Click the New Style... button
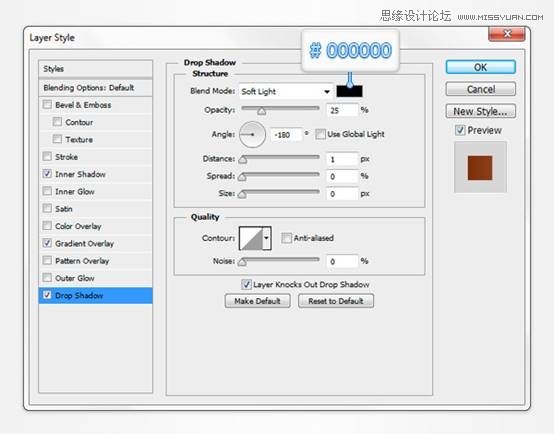 pos(481,111)
